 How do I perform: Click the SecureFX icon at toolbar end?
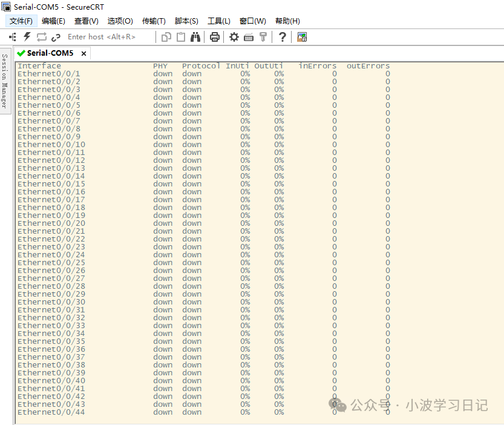coord(302,37)
